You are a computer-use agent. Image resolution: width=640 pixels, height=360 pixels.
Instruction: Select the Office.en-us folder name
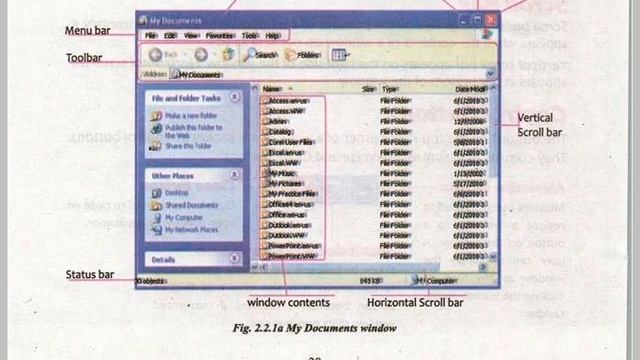tap(287, 215)
